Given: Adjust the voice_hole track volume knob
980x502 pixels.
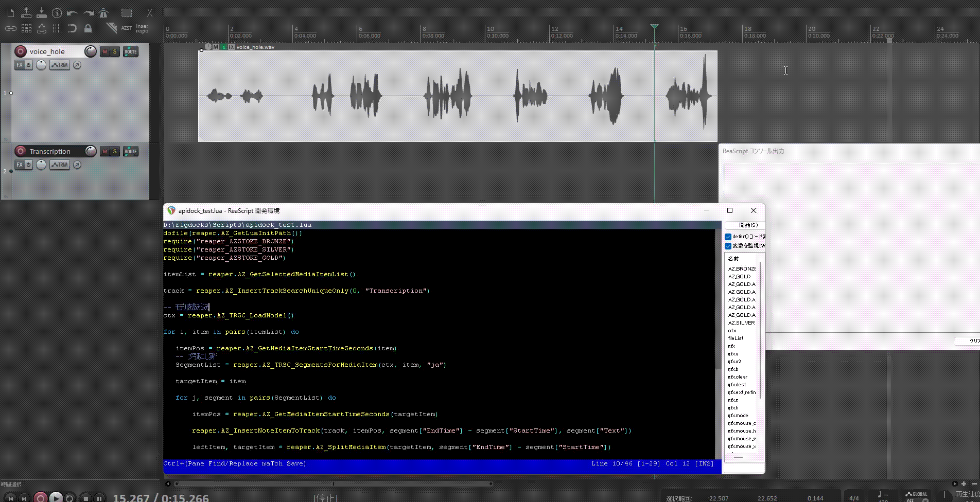Looking at the screenshot, I should click(90, 51).
